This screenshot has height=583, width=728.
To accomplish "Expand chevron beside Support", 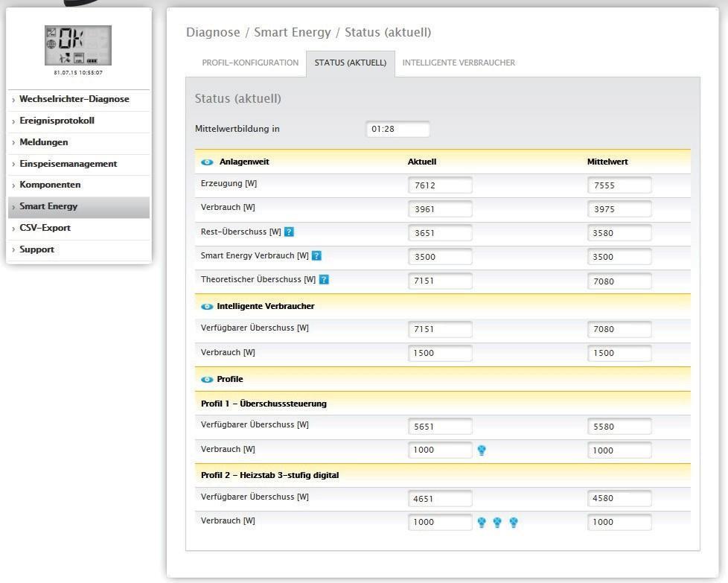I will [x=13, y=250].
